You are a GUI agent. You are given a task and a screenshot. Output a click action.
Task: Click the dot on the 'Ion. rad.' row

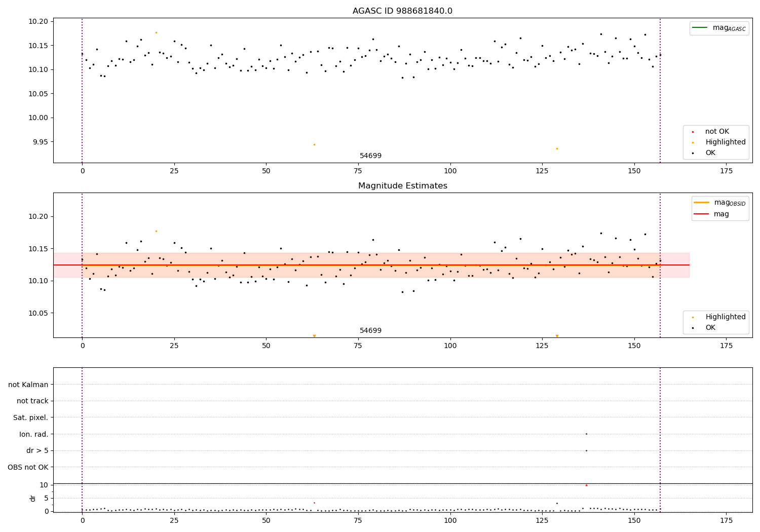[x=586, y=434]
